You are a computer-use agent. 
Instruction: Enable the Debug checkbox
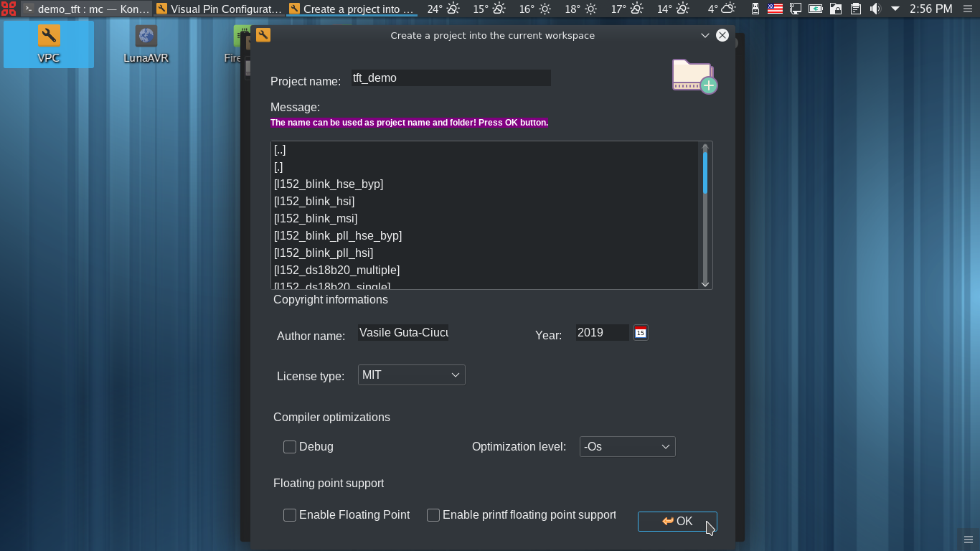point(290,447)
